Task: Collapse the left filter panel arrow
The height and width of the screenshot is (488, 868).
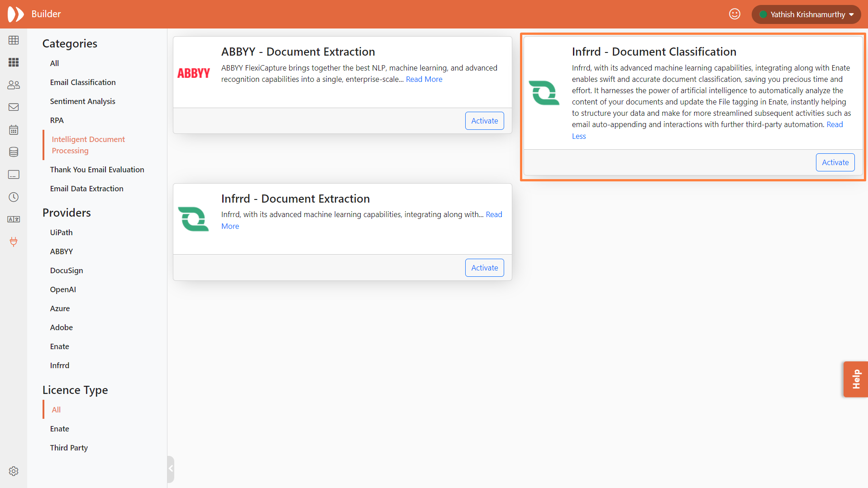Action: click(171, 469)
